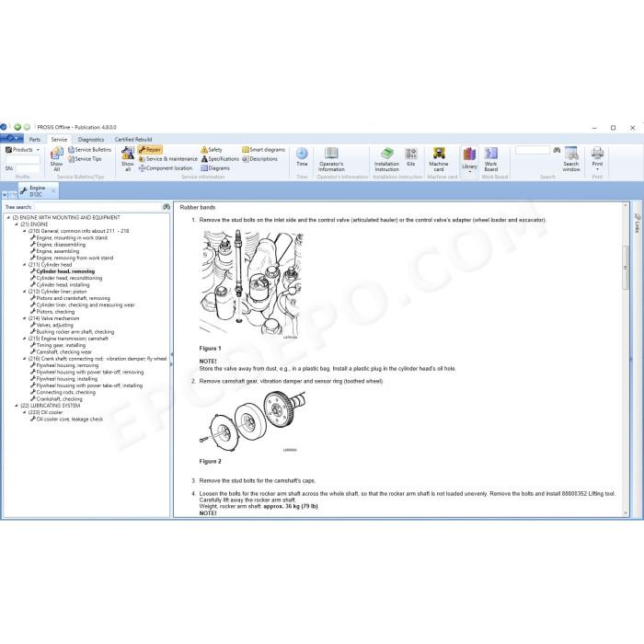Open Kits
The width and height of the screenshot is (644, 644).
point(410,156)
